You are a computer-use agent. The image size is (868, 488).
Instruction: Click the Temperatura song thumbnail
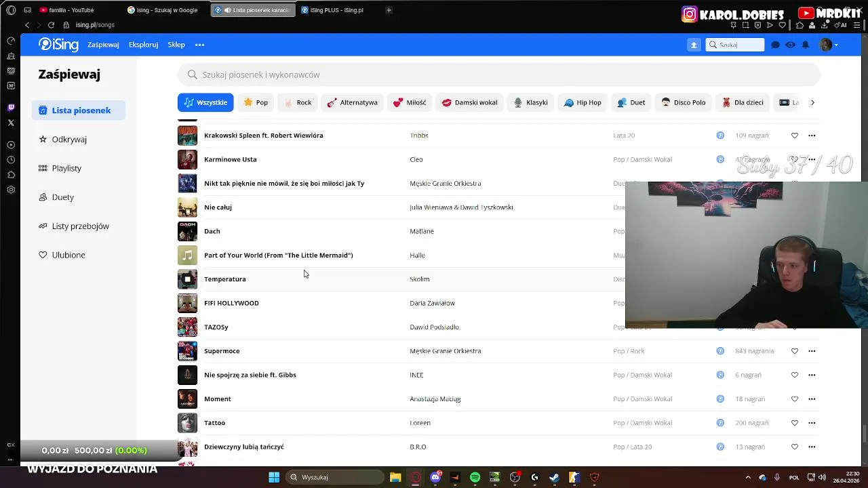(187, 279)
